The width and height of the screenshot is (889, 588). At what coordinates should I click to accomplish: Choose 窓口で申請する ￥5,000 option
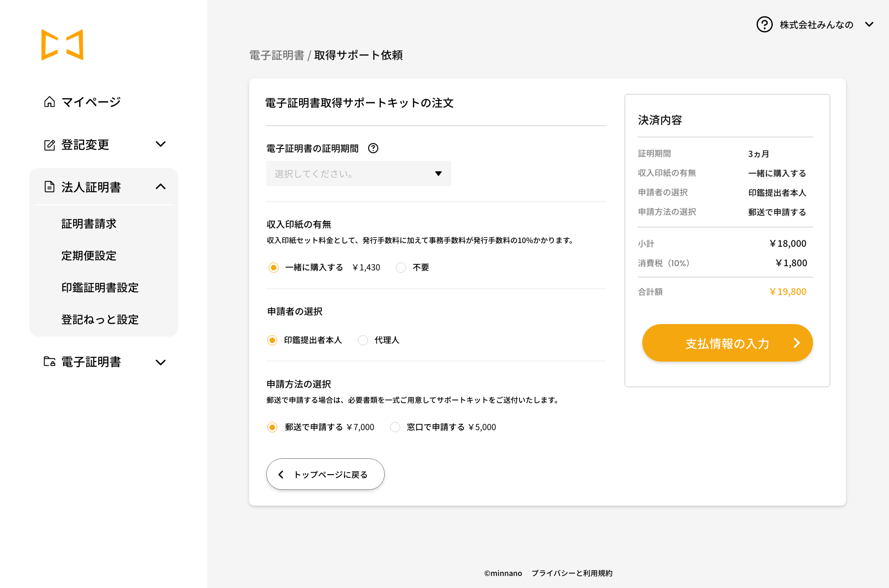pos(395,427)
